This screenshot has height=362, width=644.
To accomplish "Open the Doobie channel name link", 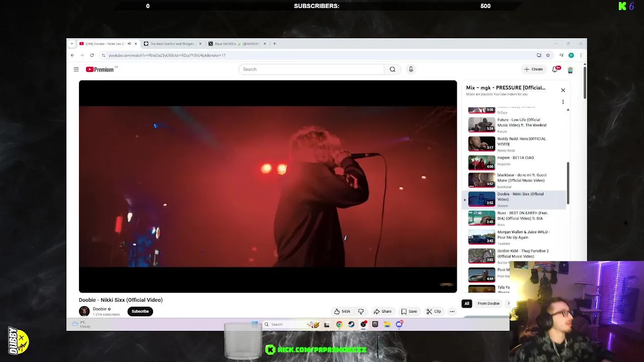I will 100,309.
